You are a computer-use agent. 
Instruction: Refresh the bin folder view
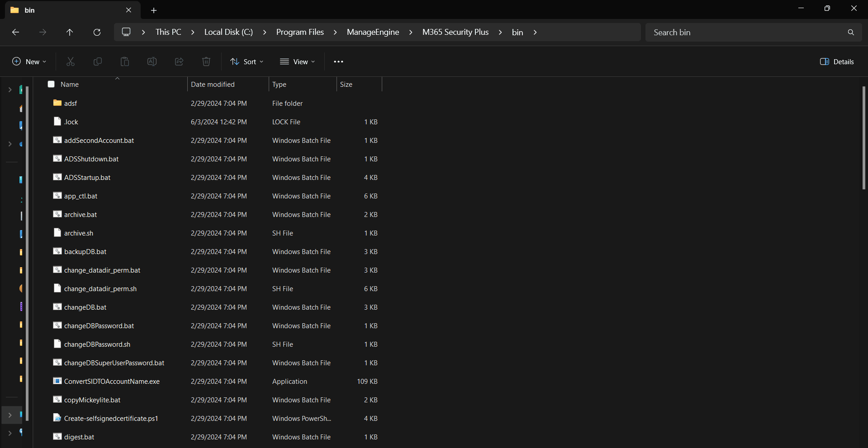[x=97, y=32]
